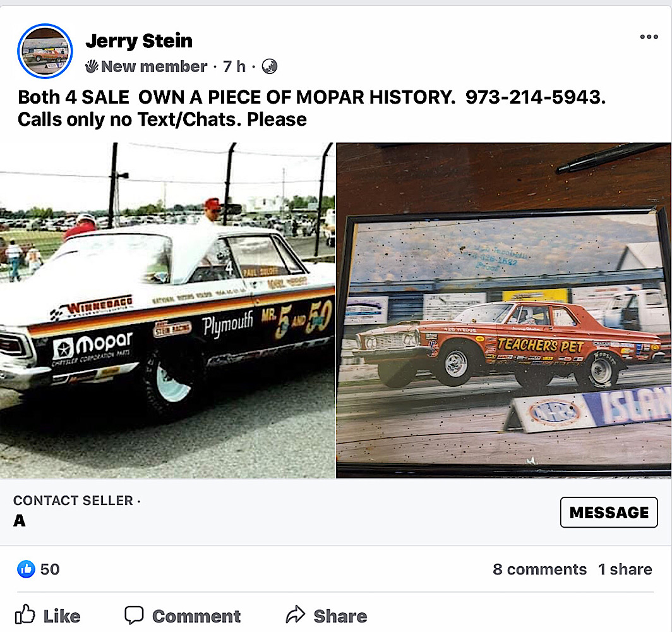672x632 pixels.
Task: View the 1 share link
Action: tap(625, 569)
